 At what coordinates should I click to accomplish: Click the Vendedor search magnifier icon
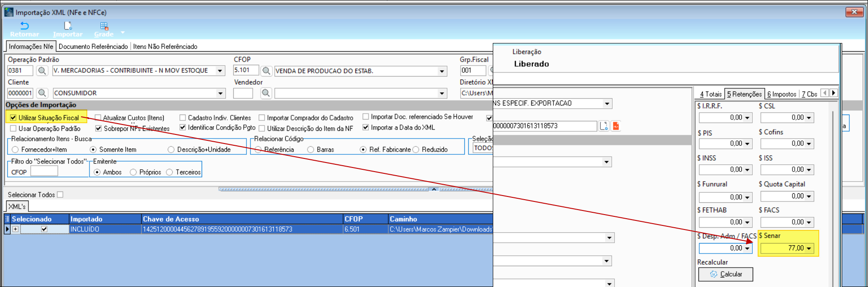pos(266,93)
